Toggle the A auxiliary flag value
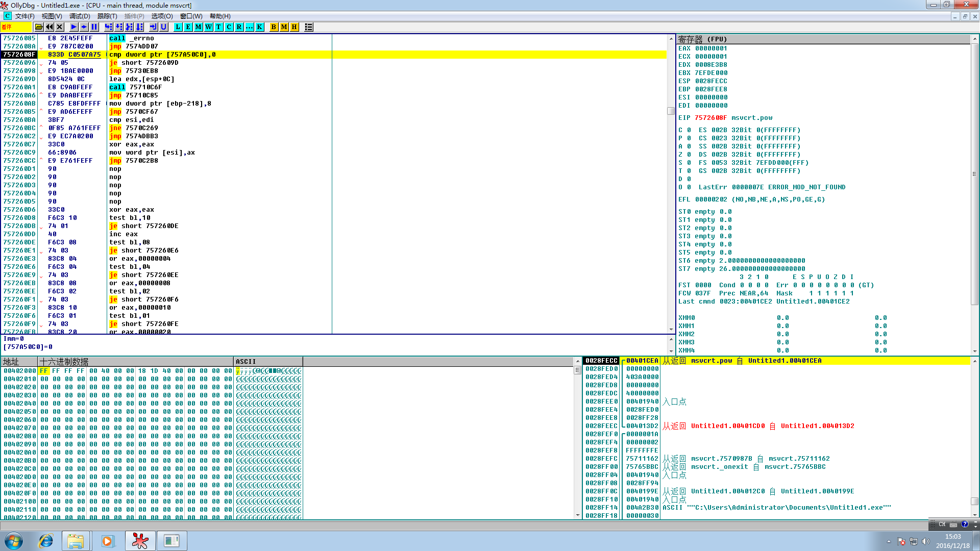 [689, 146]
